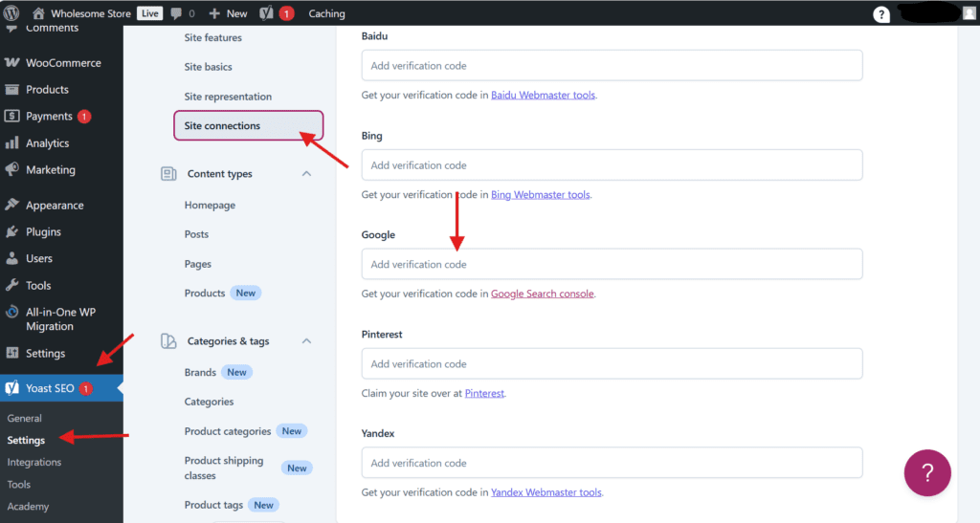Viewport: 980px width, 523px height.
Task: Open WooCommerce from the sidebar
Action: click(61, 62)
